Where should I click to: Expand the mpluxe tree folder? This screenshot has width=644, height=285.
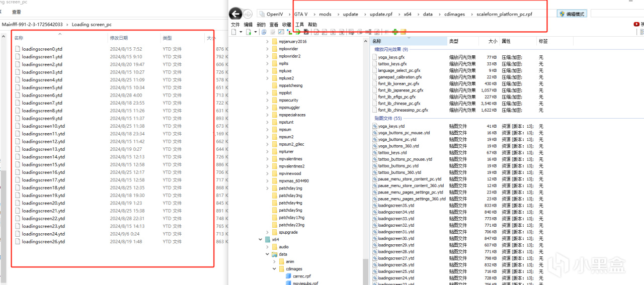(267, 71)
